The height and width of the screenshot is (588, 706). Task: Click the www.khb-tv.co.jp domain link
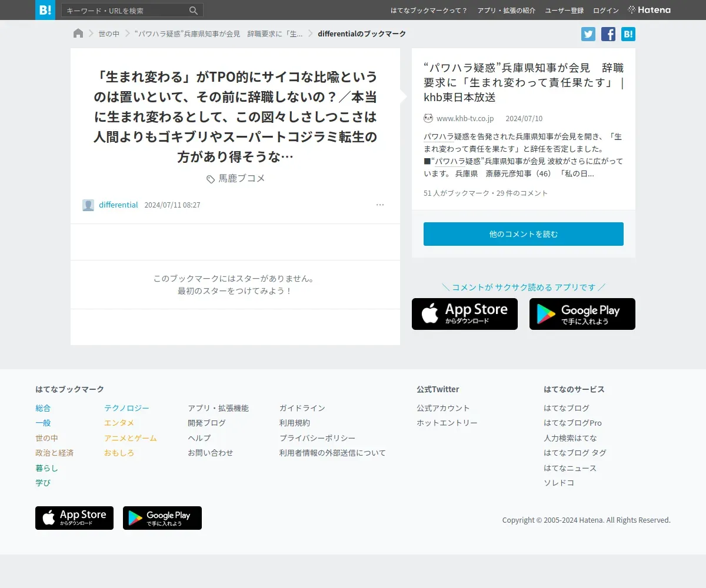465,119
